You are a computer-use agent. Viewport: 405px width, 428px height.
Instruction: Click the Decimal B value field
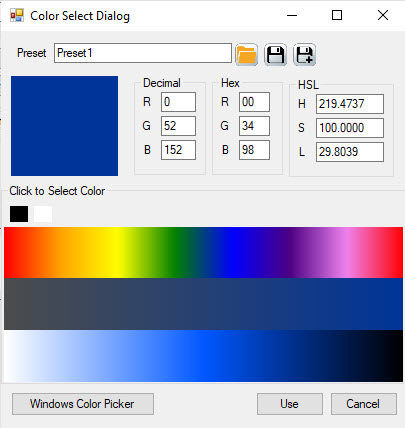(x=178, y=150)
